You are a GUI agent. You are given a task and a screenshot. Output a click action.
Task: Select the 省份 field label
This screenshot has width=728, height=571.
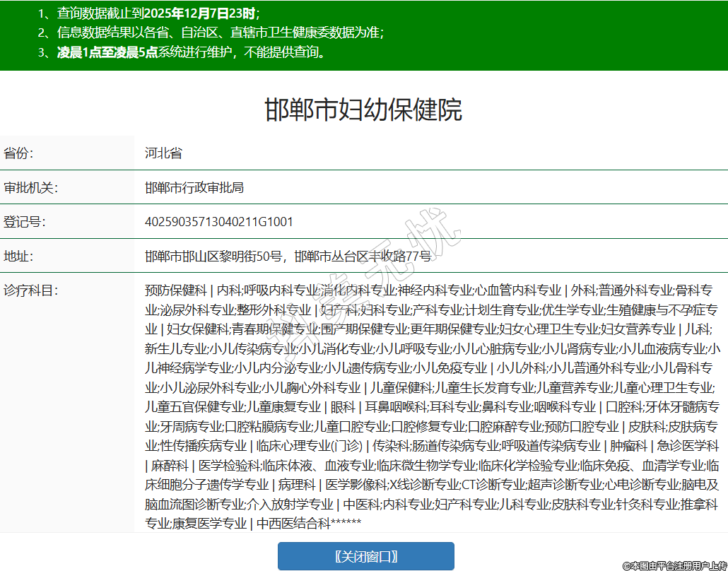(x=19, y=153)
